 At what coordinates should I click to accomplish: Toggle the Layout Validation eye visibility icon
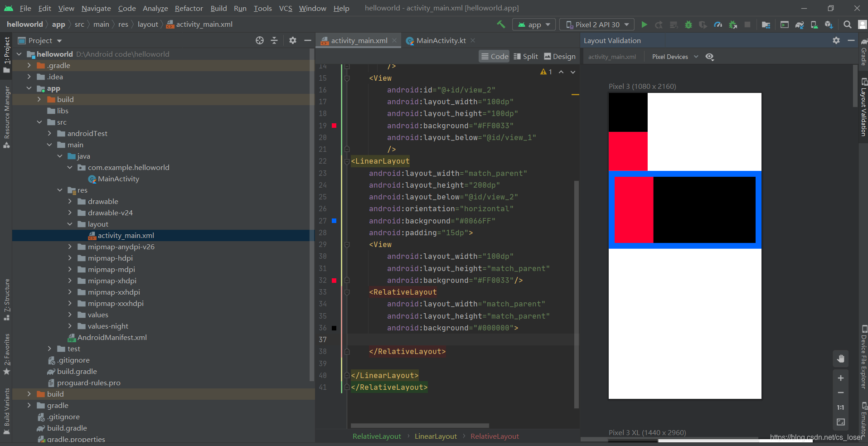(710, 57)
